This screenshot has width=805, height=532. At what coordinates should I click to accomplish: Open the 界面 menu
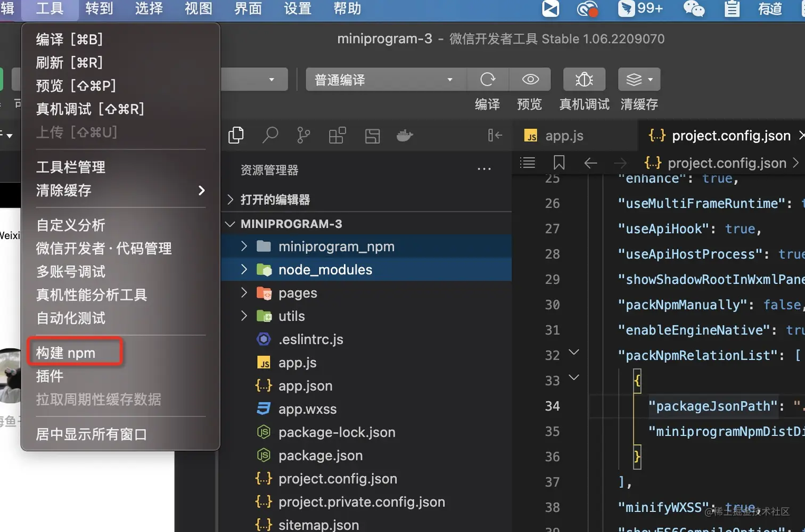248,9
